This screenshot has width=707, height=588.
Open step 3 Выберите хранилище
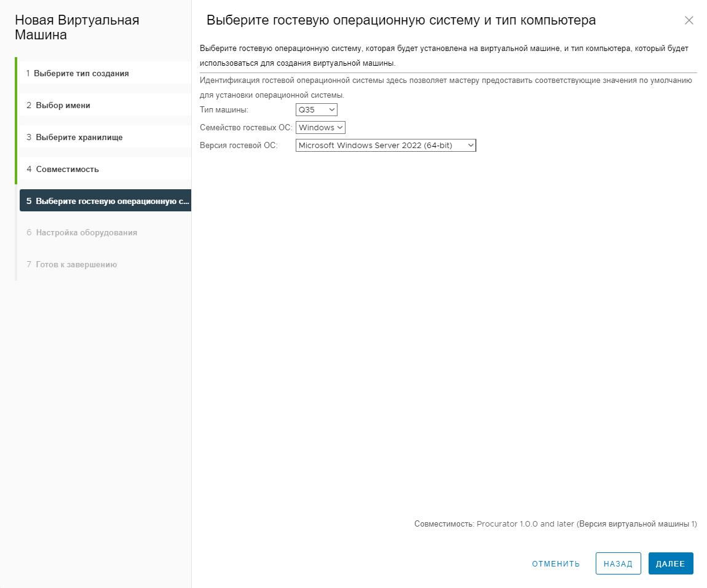tap(105, 137)
